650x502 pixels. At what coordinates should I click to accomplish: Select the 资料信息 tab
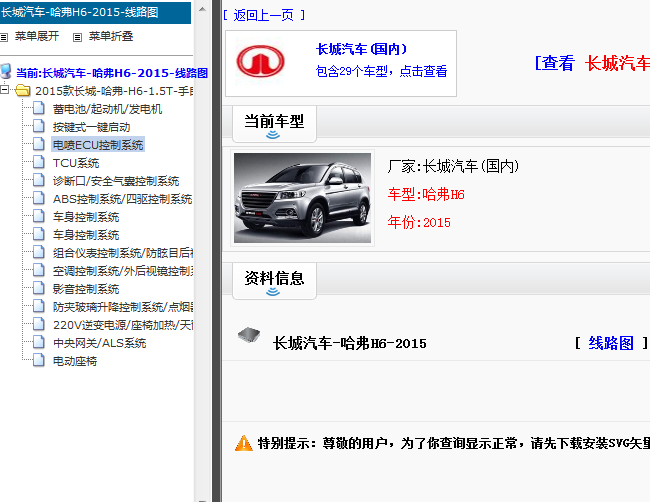pos(274,281)
